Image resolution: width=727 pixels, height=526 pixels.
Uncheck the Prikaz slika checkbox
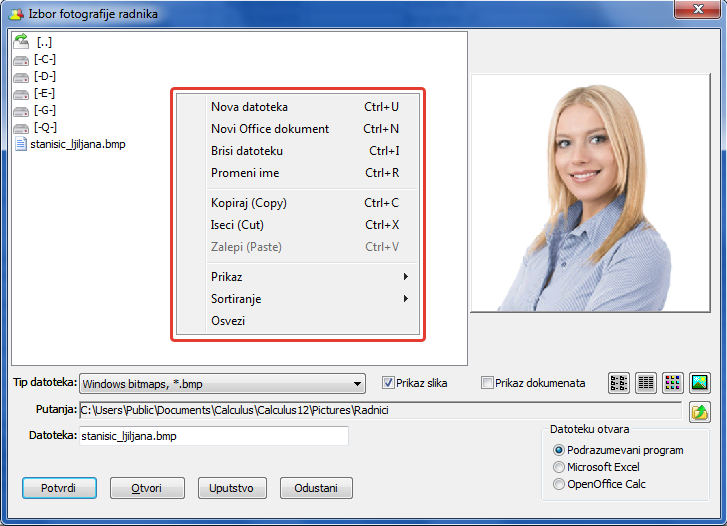(389, 382)
